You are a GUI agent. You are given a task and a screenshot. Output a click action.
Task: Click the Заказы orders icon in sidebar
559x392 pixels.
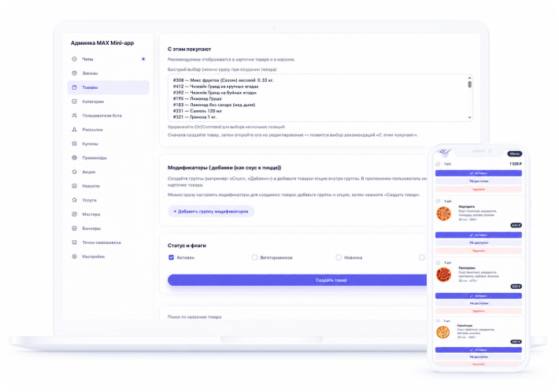[74, 73]
